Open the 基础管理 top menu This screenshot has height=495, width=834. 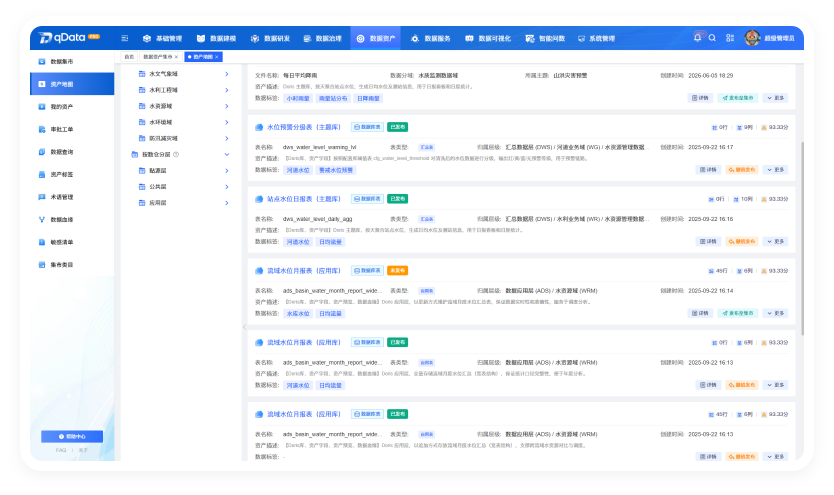click(162, 38)
